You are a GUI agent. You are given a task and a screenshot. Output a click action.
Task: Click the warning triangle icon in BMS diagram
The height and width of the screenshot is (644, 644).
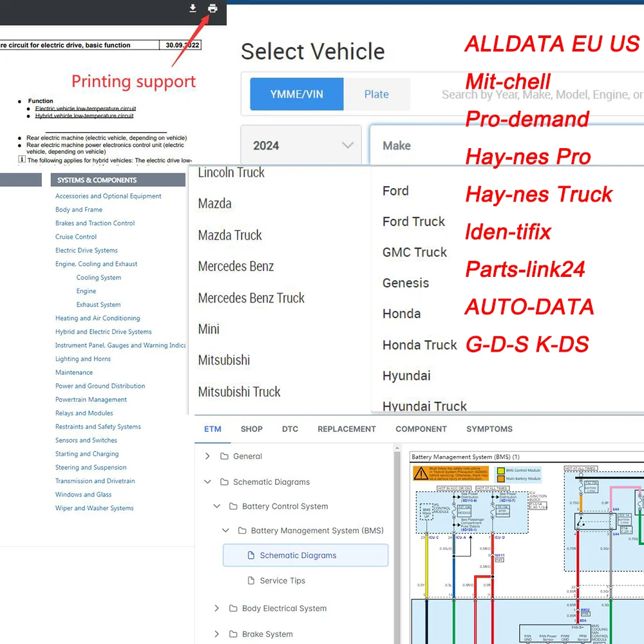point(421,473)
